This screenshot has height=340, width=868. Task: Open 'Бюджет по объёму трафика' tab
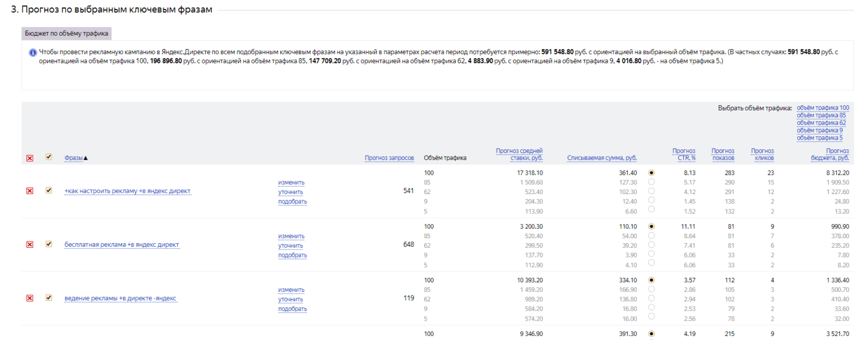pos(67,33)
